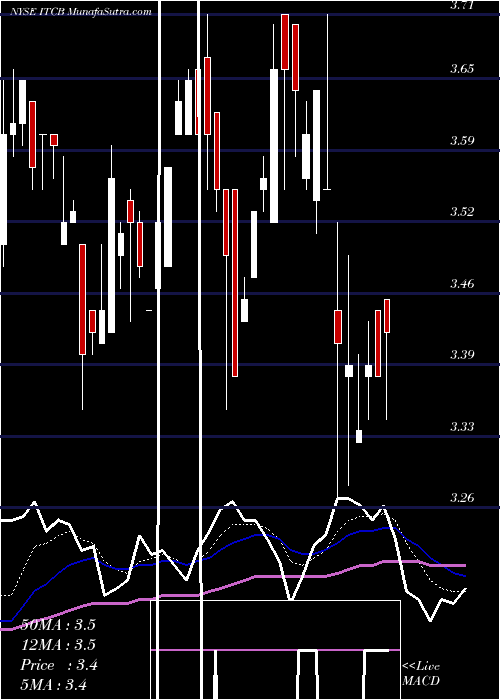This screenshot has height=700, width=500.
Task: Click the 3.71 price axis label
Action: (x=462, y=6)
